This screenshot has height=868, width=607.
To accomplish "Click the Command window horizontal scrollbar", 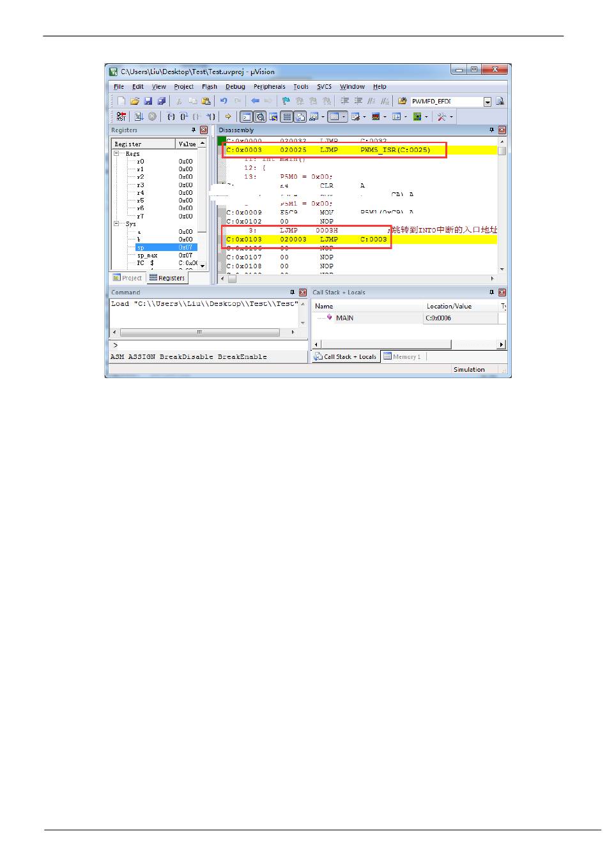I will [199, 332].
